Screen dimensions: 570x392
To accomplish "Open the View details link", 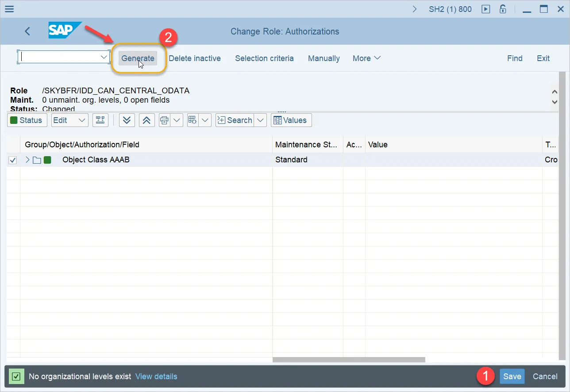I will (x=156, y=377).
